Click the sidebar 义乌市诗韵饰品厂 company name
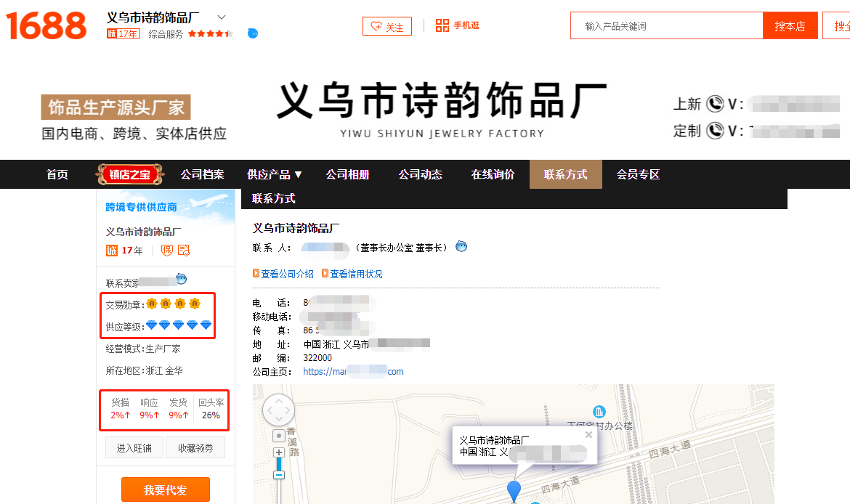Viewport: 850px width, 504px height. pyautogui.click(x=143, y=232)
